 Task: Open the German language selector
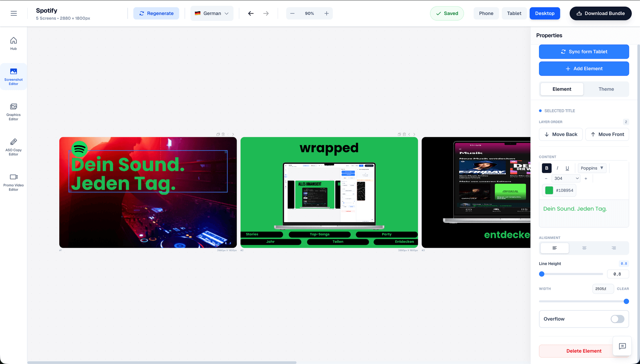pyautogui.click(x=212, y=13)
